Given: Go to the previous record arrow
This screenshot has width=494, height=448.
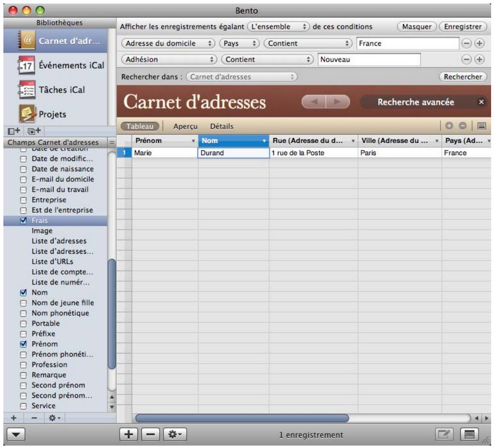Looking at the screenshot, I should 314,102.
